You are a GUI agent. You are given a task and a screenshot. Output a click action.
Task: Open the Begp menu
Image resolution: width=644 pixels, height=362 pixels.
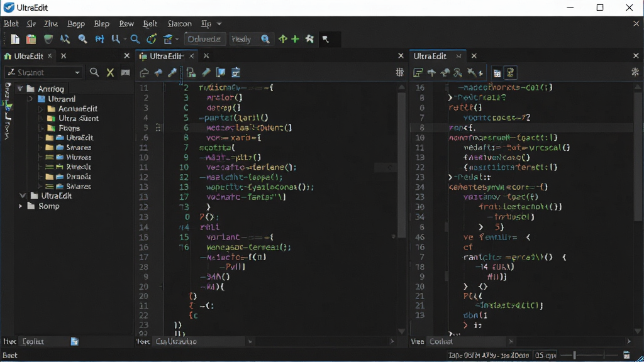click(x=76, y=24)
